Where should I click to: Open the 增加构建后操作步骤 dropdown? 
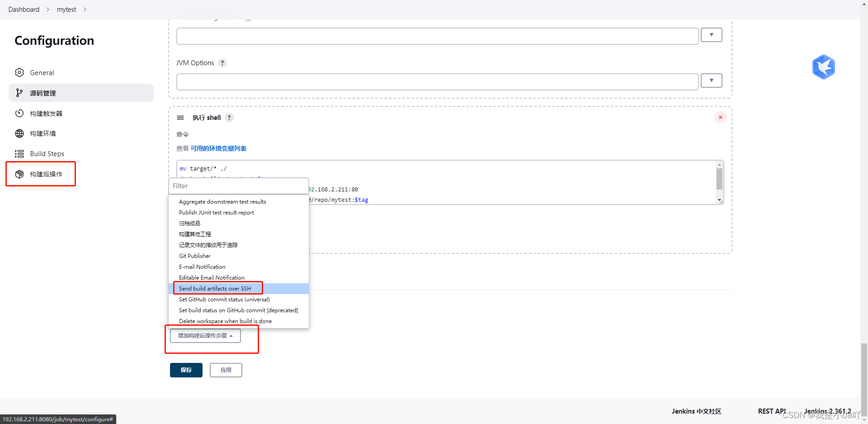pyautogui.click(x=205, y=336)
